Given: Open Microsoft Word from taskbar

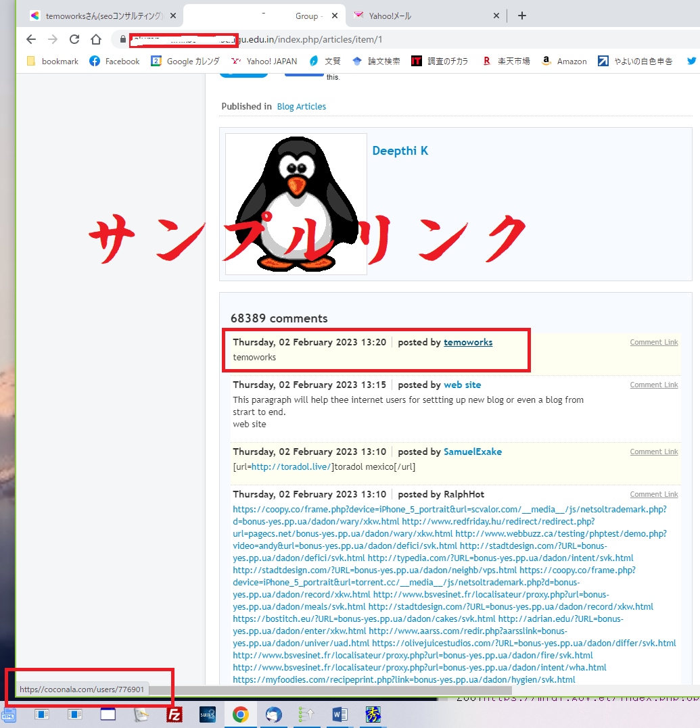Looking at the screenshot, I should pos(340,715).
